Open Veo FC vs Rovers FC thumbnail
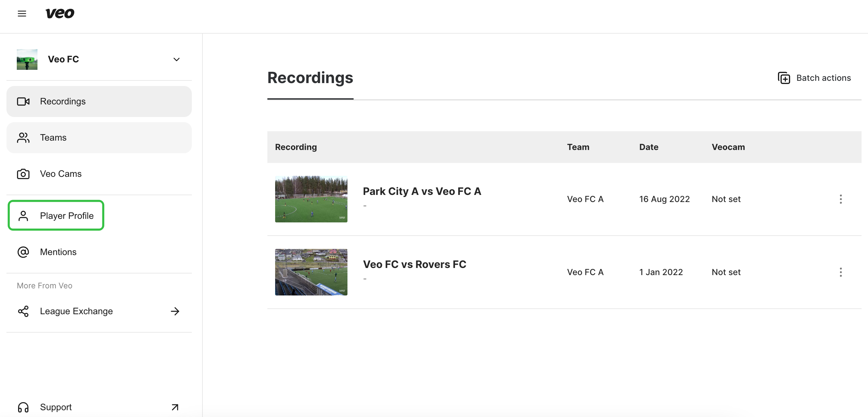Viewport: 868px width, 417px height. [x=311, y=272]
